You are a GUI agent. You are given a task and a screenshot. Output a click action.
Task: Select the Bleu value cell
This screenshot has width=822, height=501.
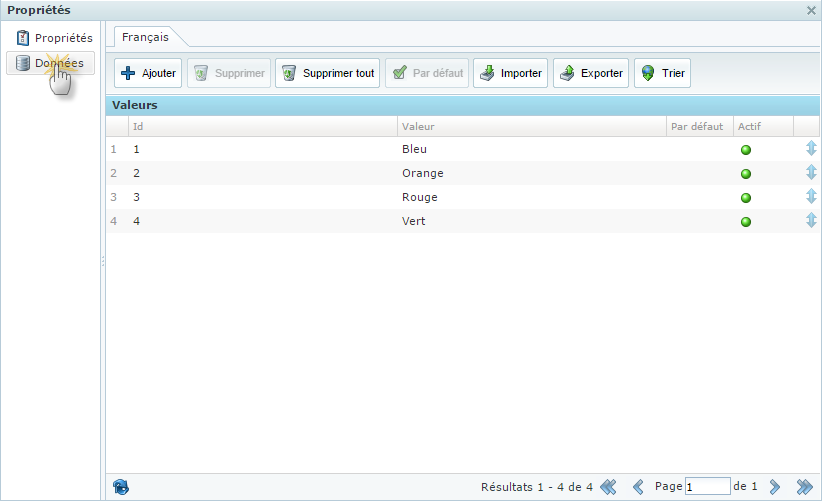point(532,149)
